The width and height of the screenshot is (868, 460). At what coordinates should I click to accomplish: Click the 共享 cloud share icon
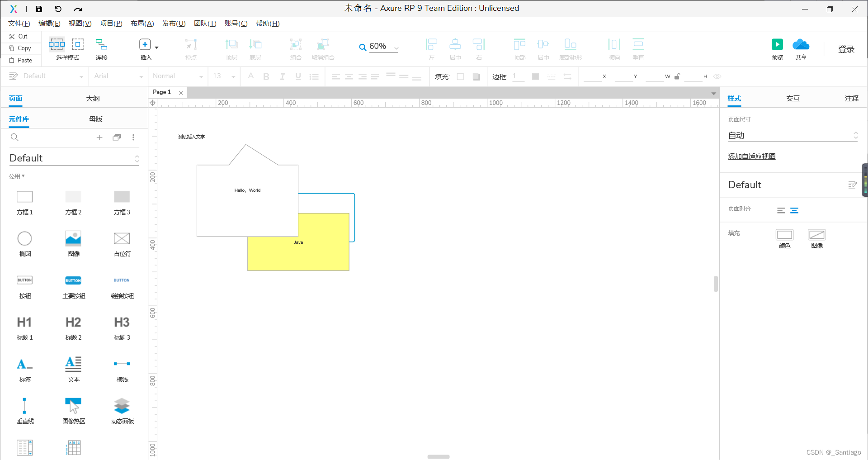pos(801,44)
